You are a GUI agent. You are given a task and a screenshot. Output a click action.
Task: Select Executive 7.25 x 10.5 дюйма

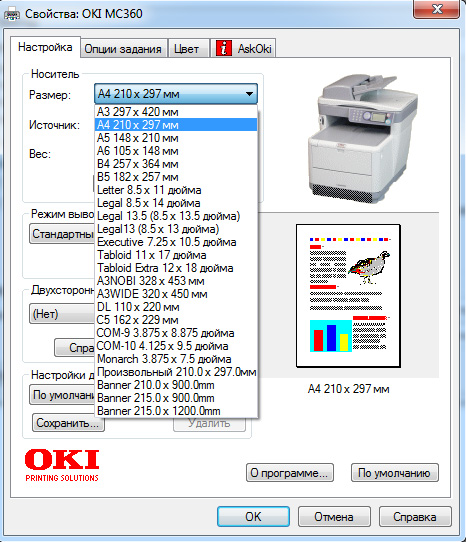point(176,242)
